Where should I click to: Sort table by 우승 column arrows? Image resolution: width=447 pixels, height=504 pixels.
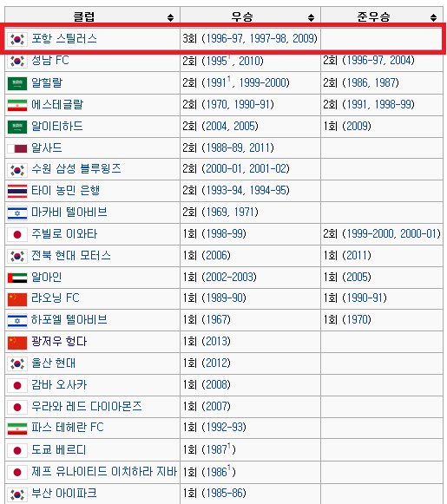coord(311,17)
